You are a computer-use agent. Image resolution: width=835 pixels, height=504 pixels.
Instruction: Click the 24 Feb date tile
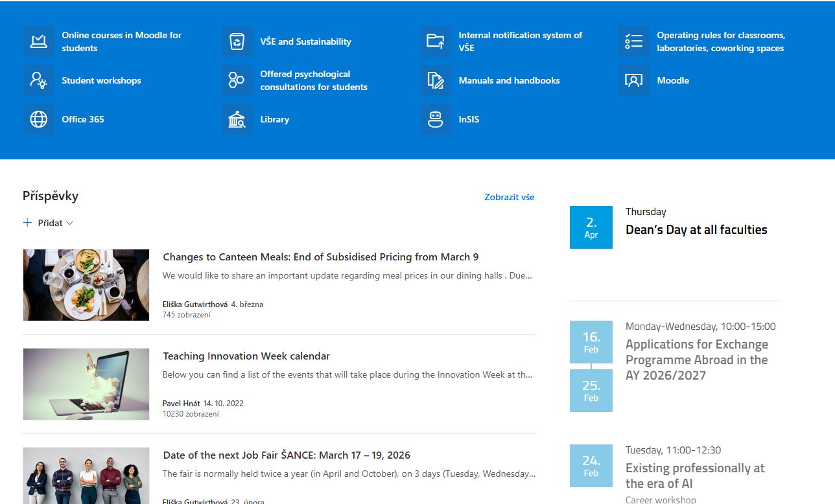coord(591,466)
